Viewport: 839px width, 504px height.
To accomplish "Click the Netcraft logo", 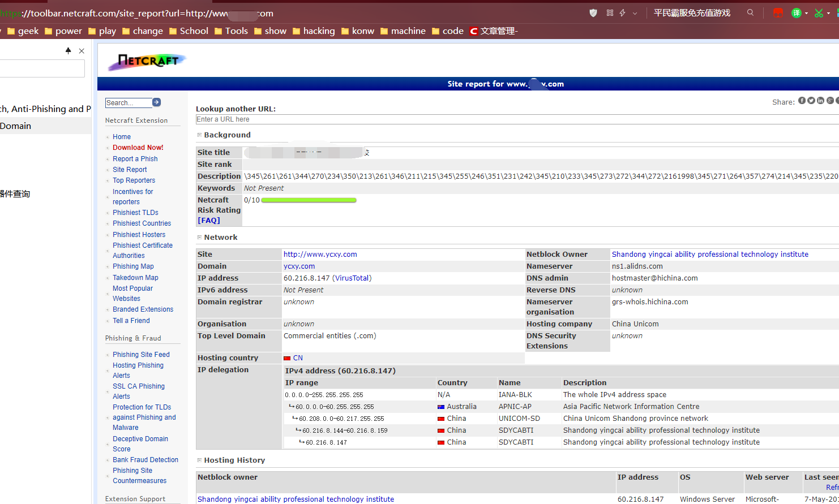I will click(147, 61).
